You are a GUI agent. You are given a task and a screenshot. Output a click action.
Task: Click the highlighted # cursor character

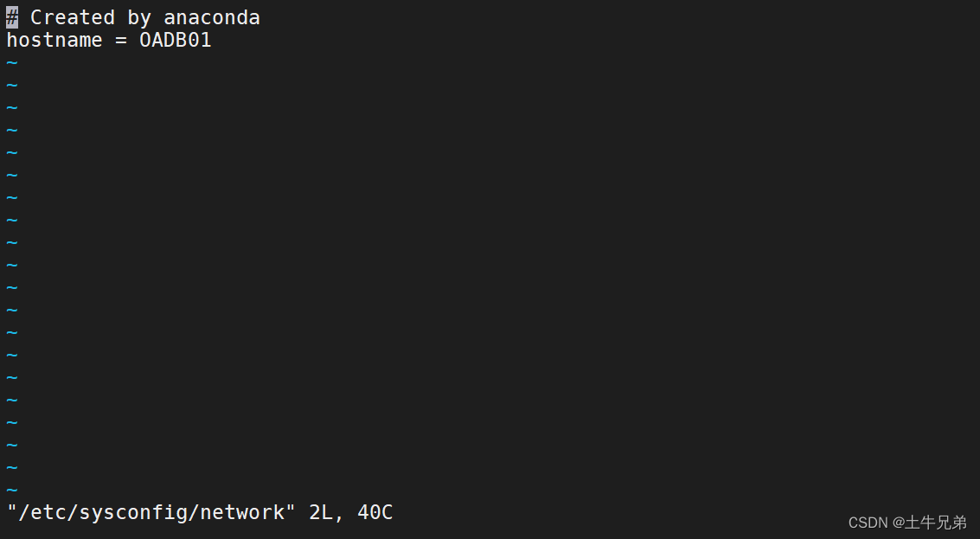coord(12,17)
